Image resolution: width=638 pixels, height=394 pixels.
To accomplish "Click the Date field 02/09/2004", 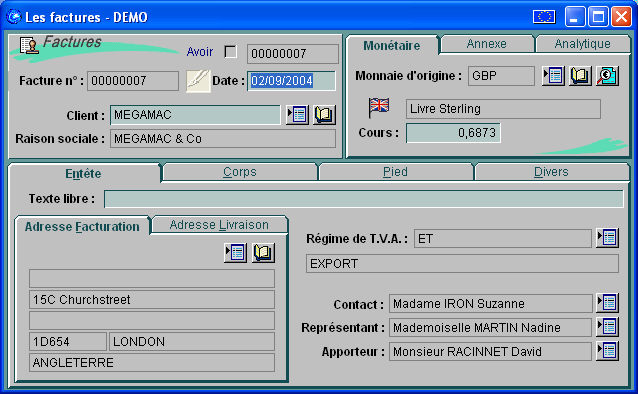I will point(291,81).
